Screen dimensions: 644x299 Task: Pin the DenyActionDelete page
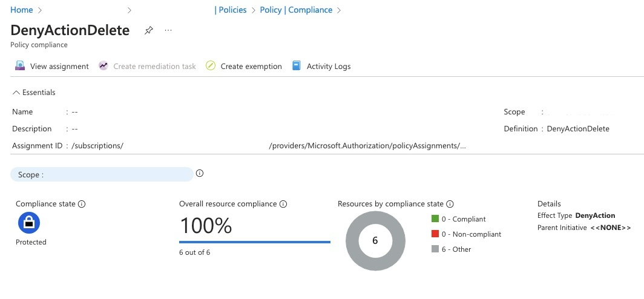point(149,30)
